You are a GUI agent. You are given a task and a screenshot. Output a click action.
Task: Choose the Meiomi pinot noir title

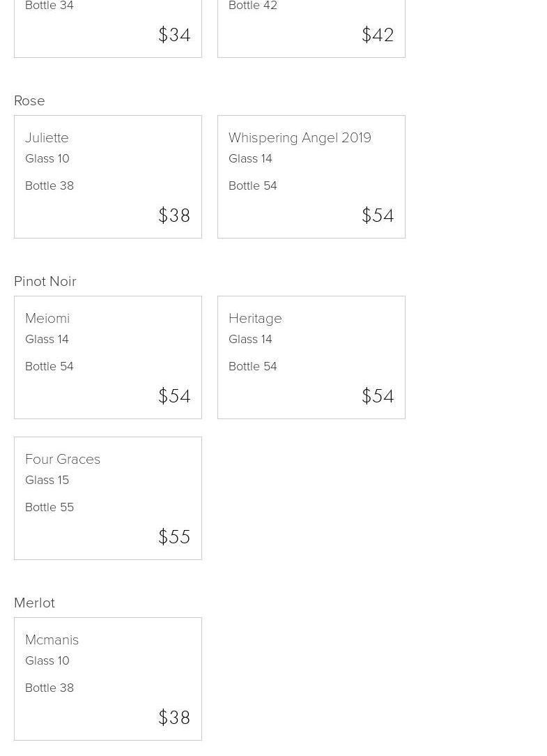[47, 318]
